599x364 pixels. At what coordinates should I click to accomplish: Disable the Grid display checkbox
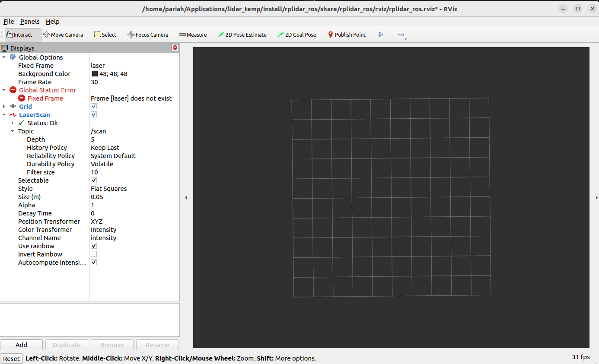(93, 106)
